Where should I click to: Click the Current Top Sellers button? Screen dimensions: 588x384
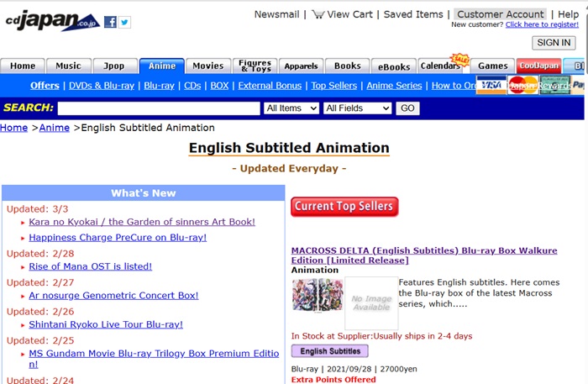(x=344, y=207)
